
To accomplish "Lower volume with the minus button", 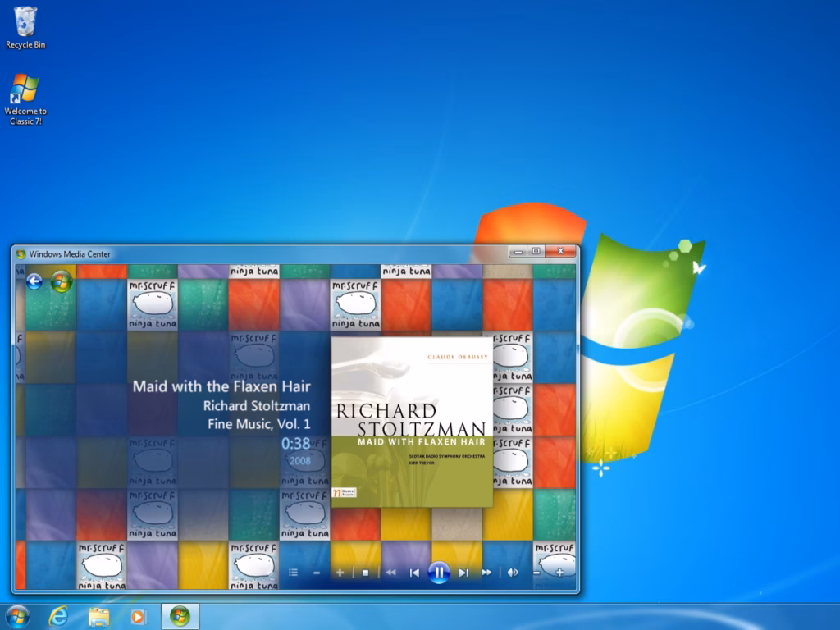I will [536, 573].
